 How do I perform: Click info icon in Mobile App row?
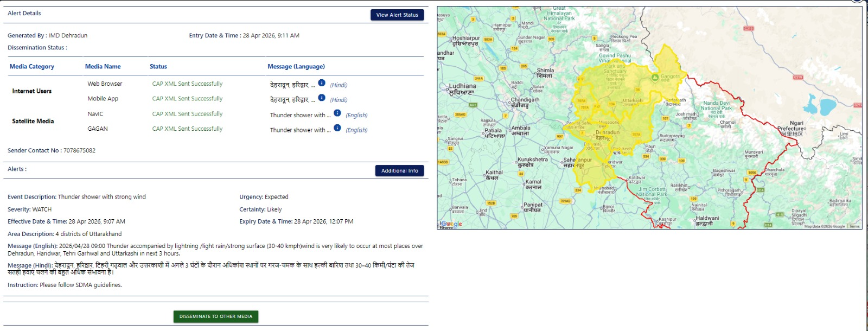tap(322, 98)
